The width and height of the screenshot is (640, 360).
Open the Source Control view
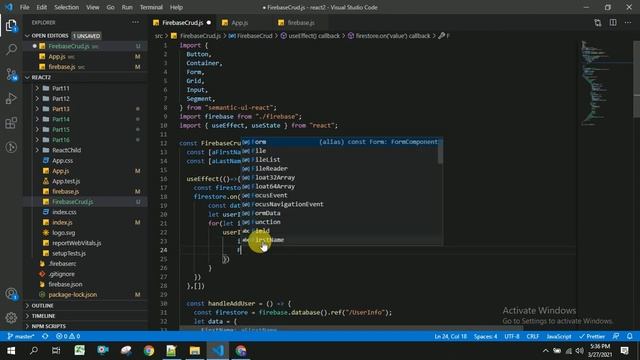11,74
